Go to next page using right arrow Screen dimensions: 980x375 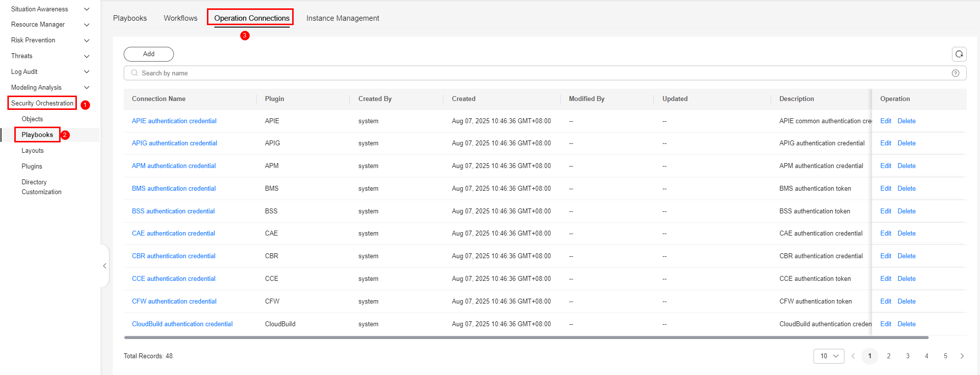(962, 356)
